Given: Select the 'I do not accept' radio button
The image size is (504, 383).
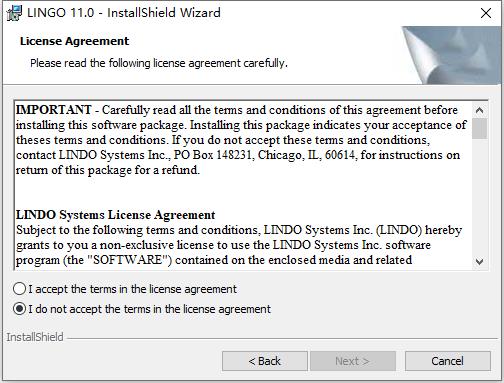Looking at the screenshot, I should pos(19,309).
